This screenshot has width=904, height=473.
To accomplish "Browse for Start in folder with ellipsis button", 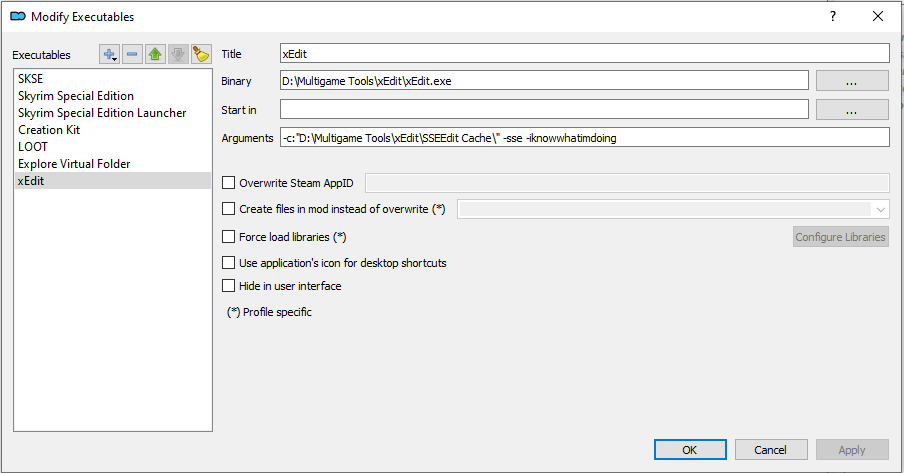I will [852, 109].
